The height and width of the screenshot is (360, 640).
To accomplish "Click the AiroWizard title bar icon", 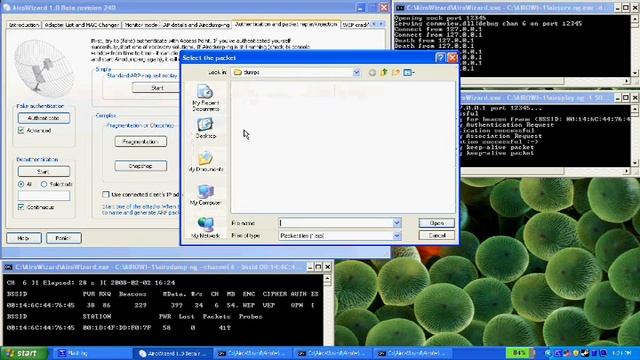I will click(7, 8).
